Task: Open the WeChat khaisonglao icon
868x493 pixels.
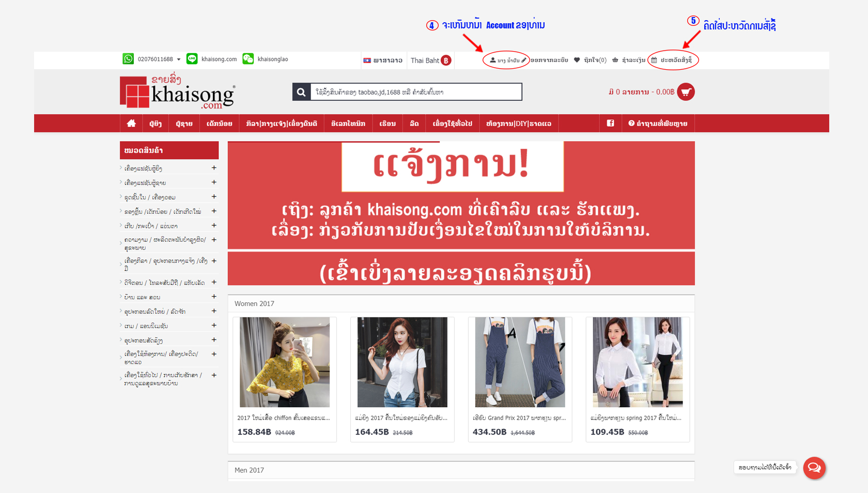Action: (248, 59)
